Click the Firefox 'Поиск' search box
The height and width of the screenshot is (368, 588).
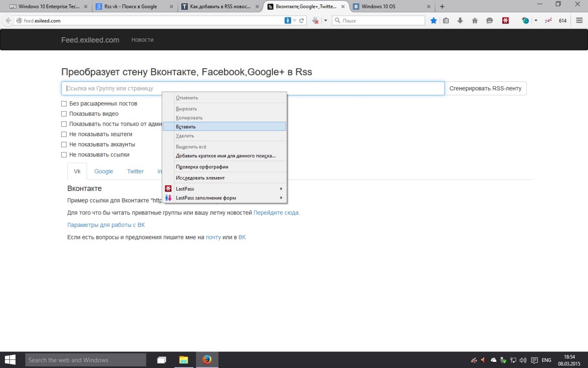coord(378,21)
